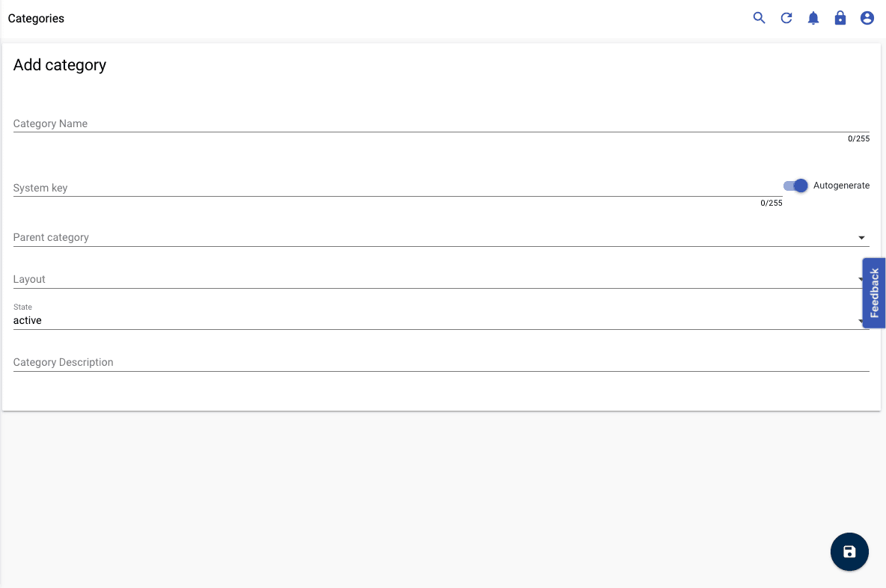Open the search icon in the toolbar
The height and width of the screenshot is (588, 886).
[759, 18]
